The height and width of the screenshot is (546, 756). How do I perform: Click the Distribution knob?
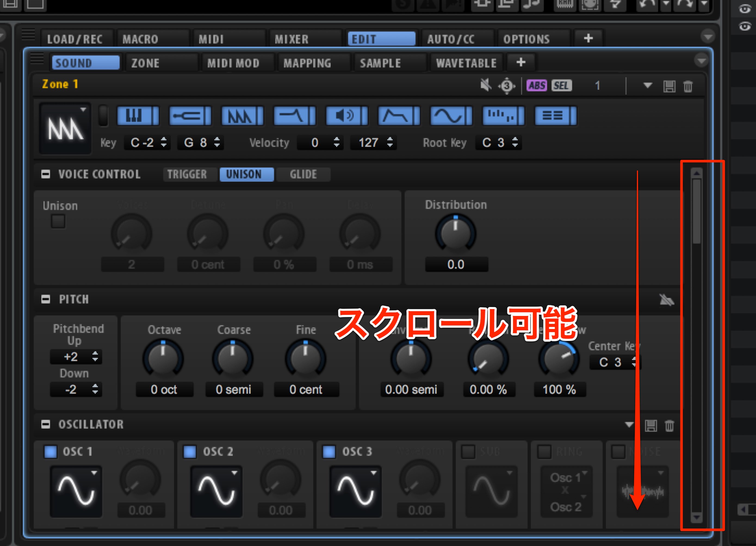click(456, 233)
